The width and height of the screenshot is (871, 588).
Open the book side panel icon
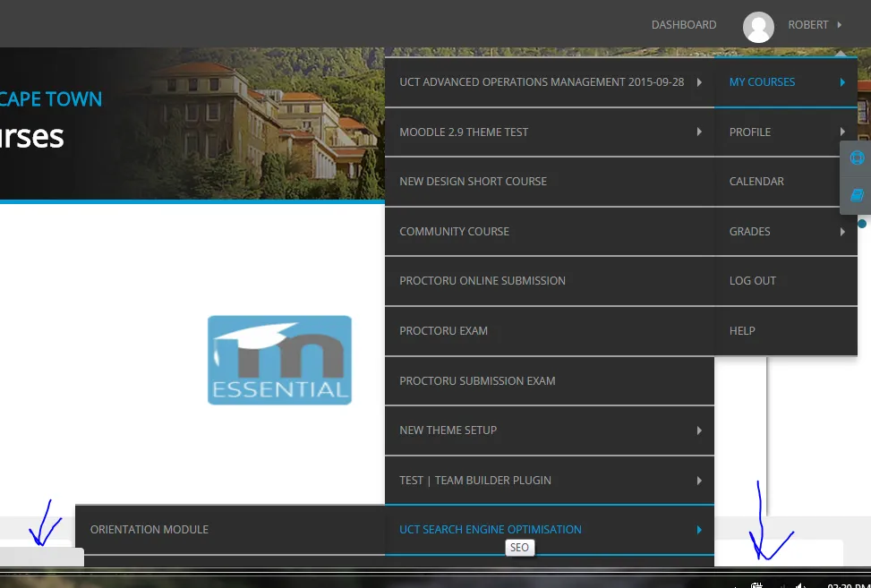coord(857,195)
